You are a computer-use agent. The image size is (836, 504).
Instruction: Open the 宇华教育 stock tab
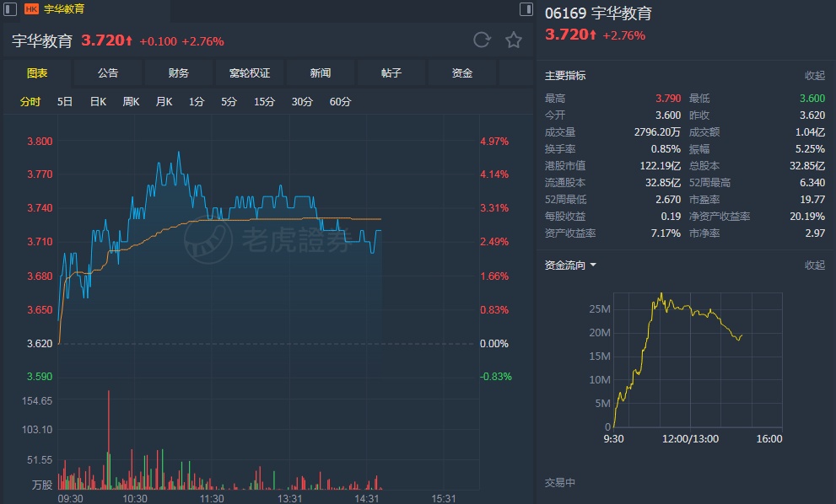coord(63,8)
